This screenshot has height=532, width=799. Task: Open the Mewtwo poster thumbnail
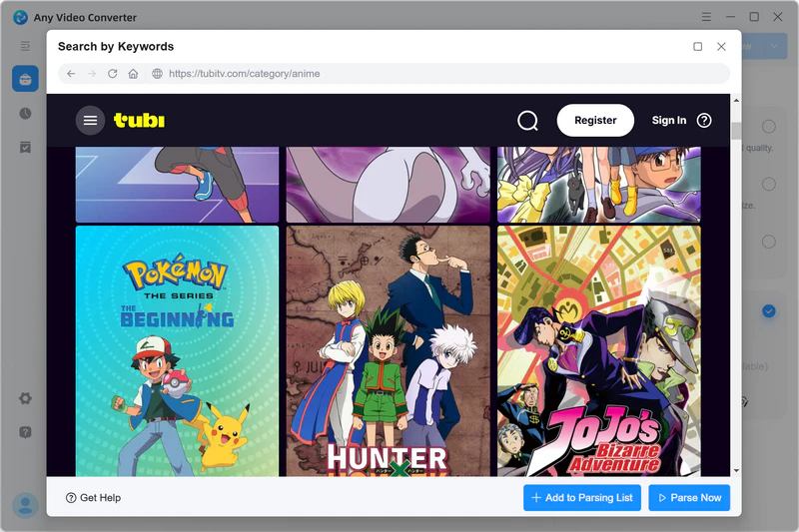[x=388, y=185]
